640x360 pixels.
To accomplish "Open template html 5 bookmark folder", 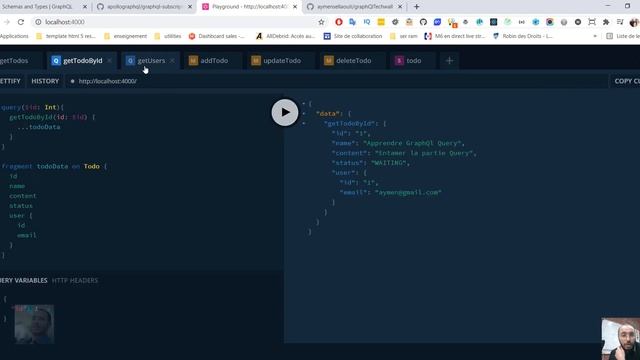I will [x=66, y=36].
